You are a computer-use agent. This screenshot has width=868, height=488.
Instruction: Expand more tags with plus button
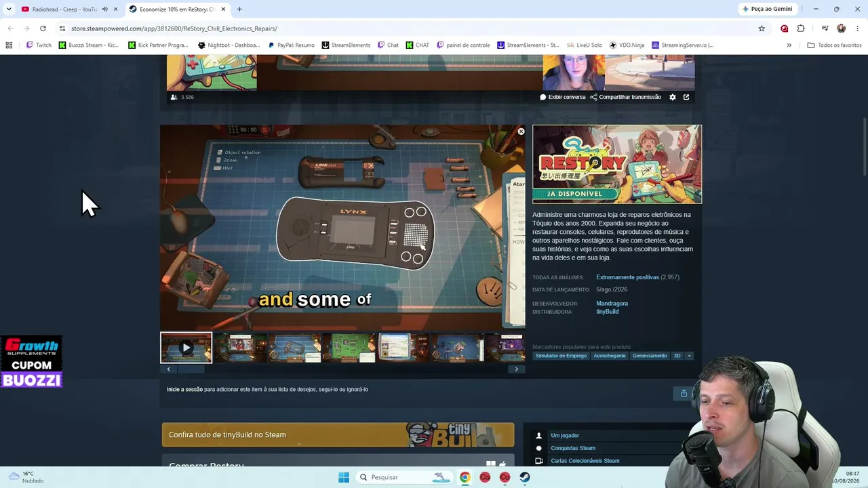(x=689, y=356)
